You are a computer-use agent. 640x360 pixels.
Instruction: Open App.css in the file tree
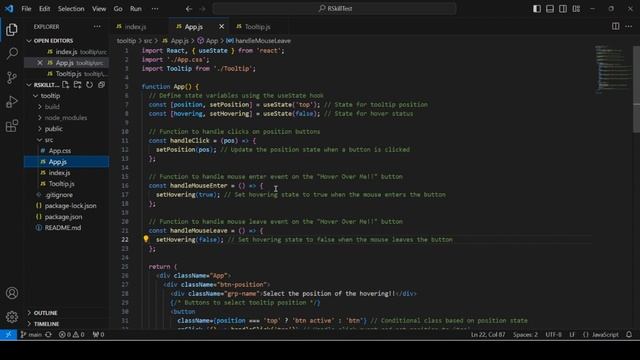pyautogui.click(x=67, y=151)
